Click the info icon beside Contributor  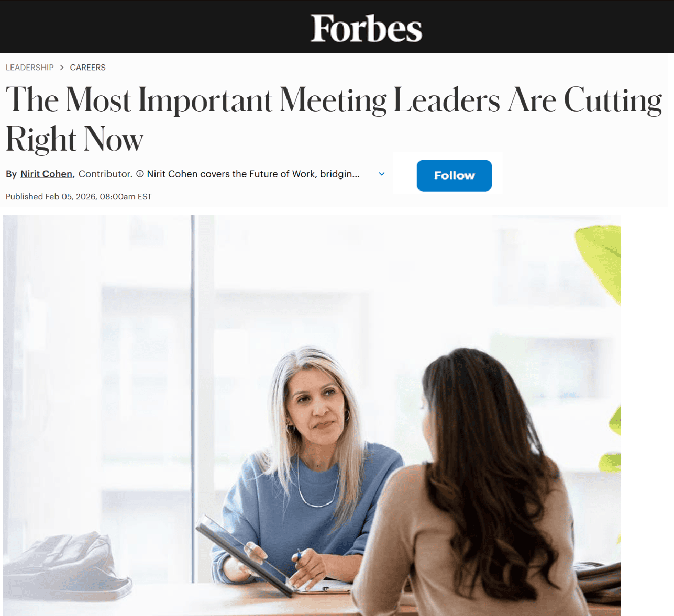pos(140,174)
